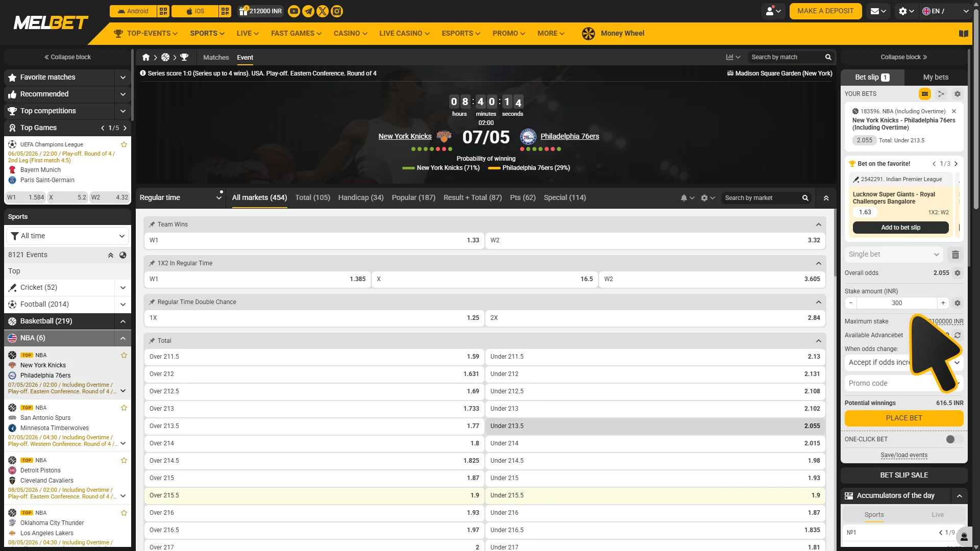The width and height of the screenshot is (980, 551).
Task: Open the statistics chart icon
Action: (x=733, y=57)
